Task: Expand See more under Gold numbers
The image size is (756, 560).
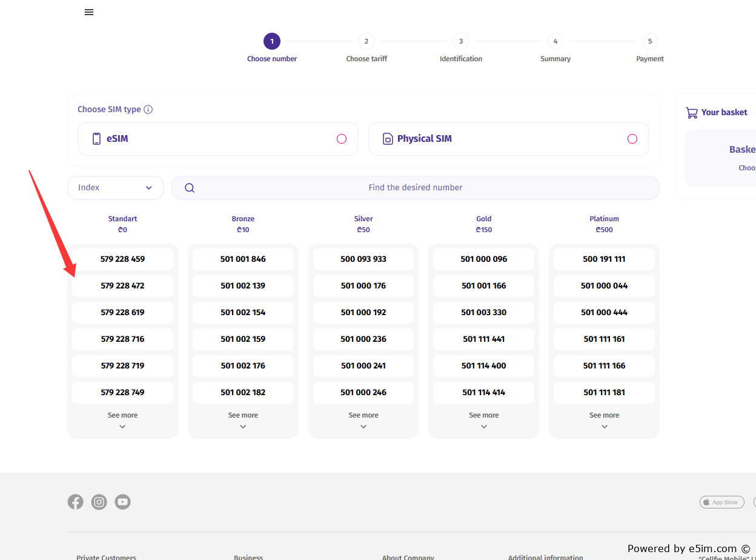Action: coord(484,420)
